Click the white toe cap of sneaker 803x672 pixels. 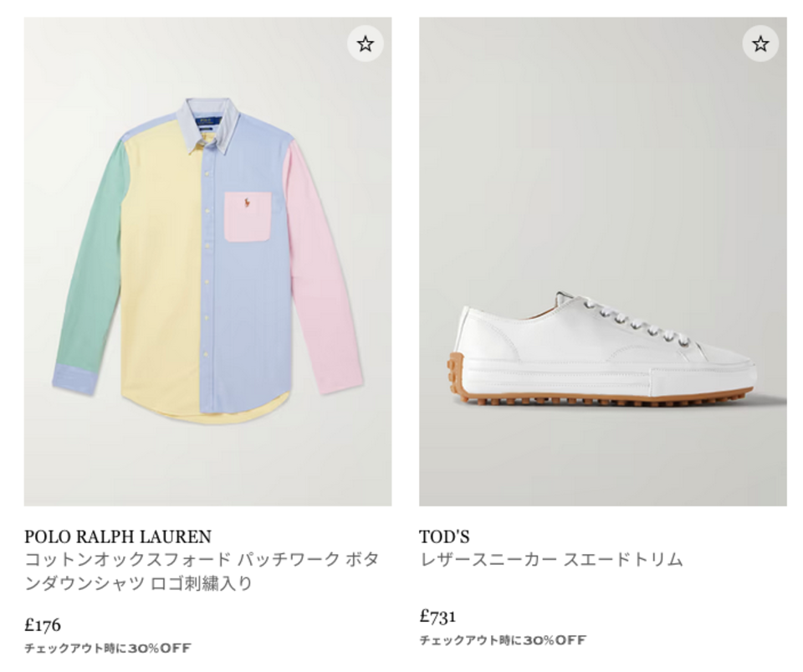pos(727,367)
